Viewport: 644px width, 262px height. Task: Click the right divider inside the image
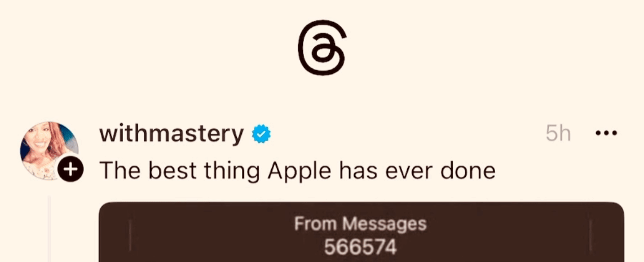pyautogui.click(x=590, y=235)
